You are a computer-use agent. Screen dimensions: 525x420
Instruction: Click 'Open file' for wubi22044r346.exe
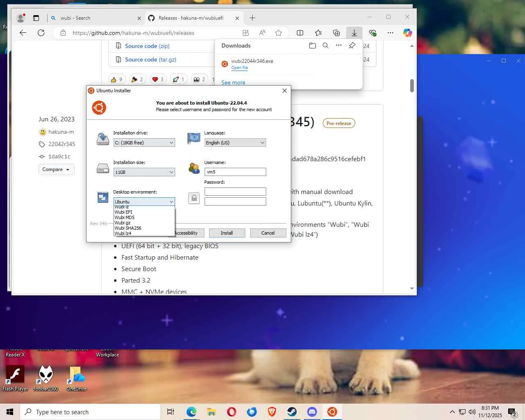coord(240,68)
